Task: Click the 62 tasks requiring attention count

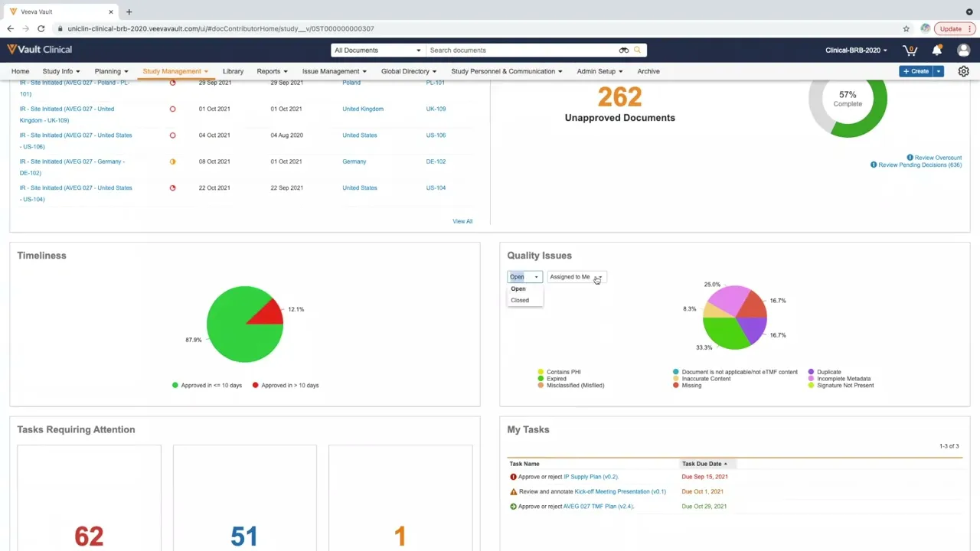Action: [x=89, y=536]
